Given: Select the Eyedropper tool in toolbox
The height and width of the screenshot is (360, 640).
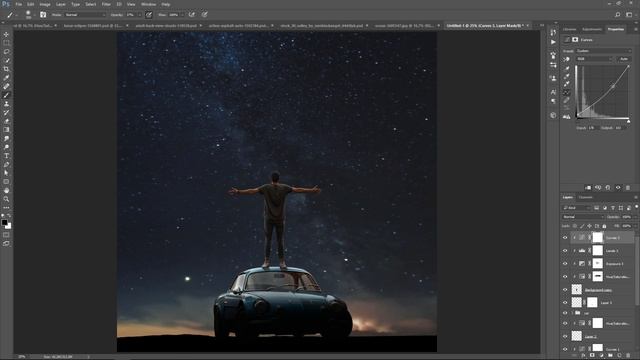Looking at the screenshot, I should [6, 78].
